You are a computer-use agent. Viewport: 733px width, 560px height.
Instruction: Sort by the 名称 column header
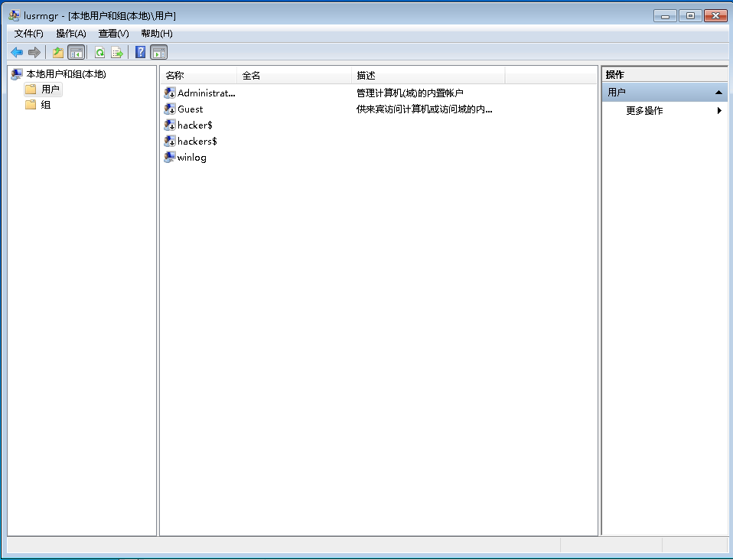pyautogui.click(x=199, y=75)
